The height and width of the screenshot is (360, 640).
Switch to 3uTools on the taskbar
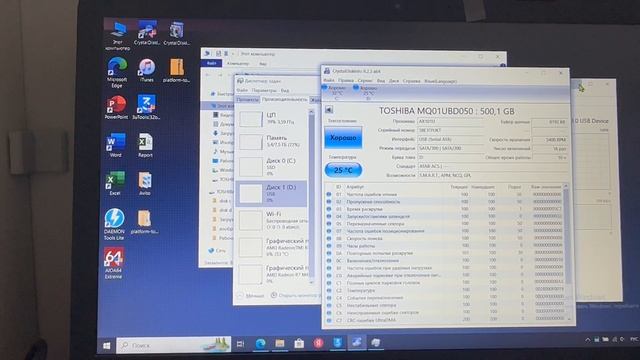coord(338,343)
